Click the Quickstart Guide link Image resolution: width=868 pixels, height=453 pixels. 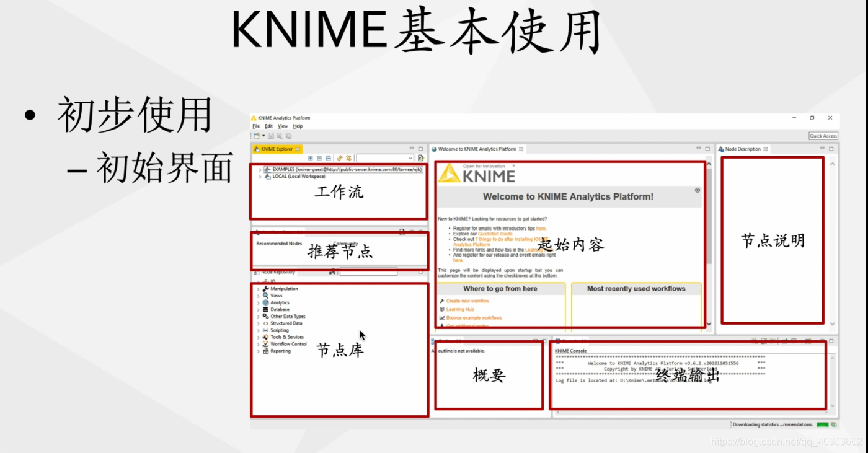tap(495, 234)
